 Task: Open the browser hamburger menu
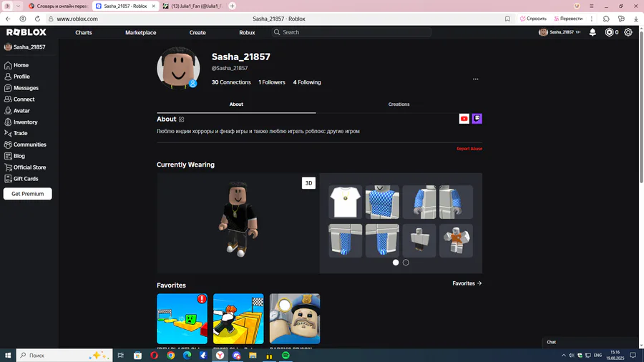tap(592, 6)
